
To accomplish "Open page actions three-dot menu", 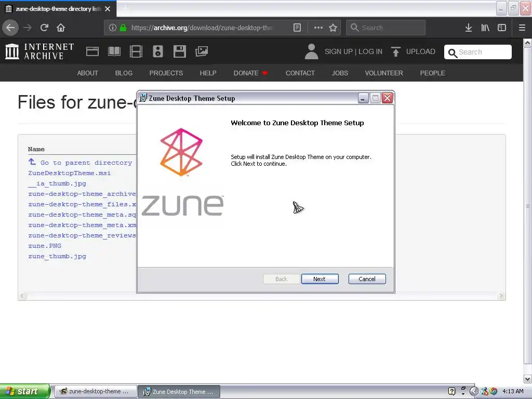I will [318, 28].
